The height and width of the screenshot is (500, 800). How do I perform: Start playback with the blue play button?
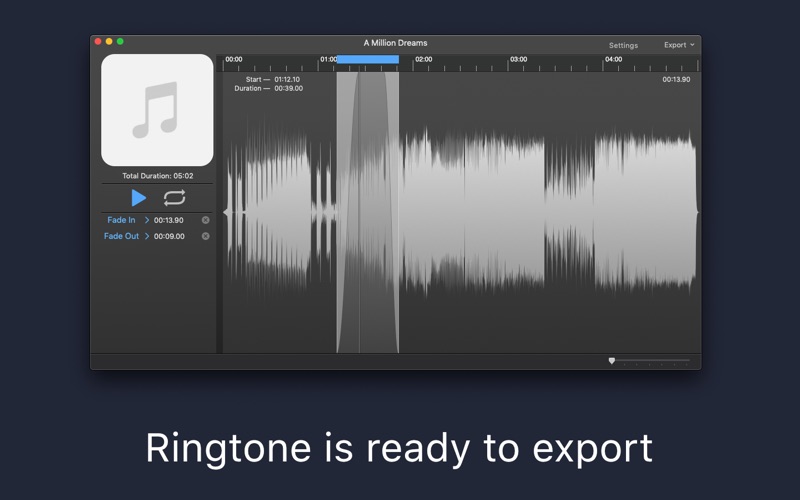[x=138, y=198]
